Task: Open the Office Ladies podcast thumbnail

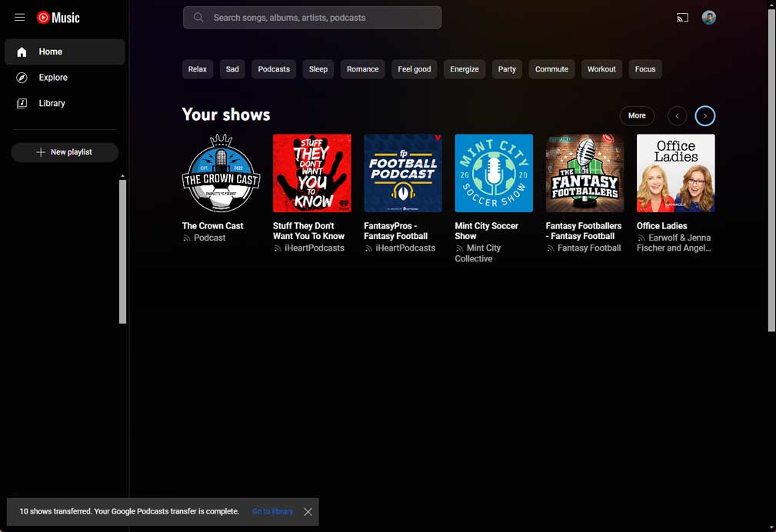Action: tap(675, 172)
